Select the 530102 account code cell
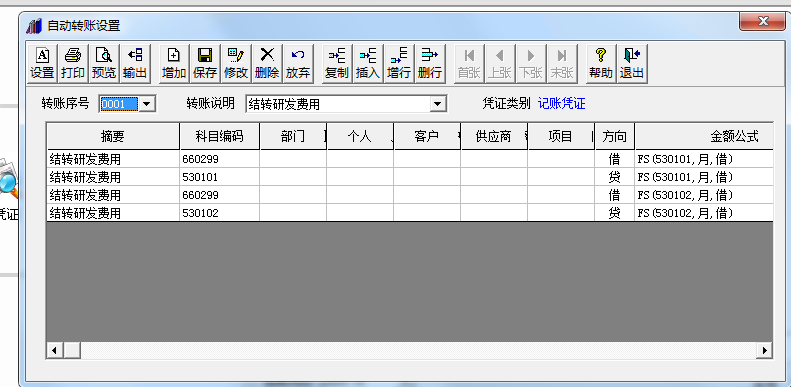791x387 pixels. coord(220,213)
